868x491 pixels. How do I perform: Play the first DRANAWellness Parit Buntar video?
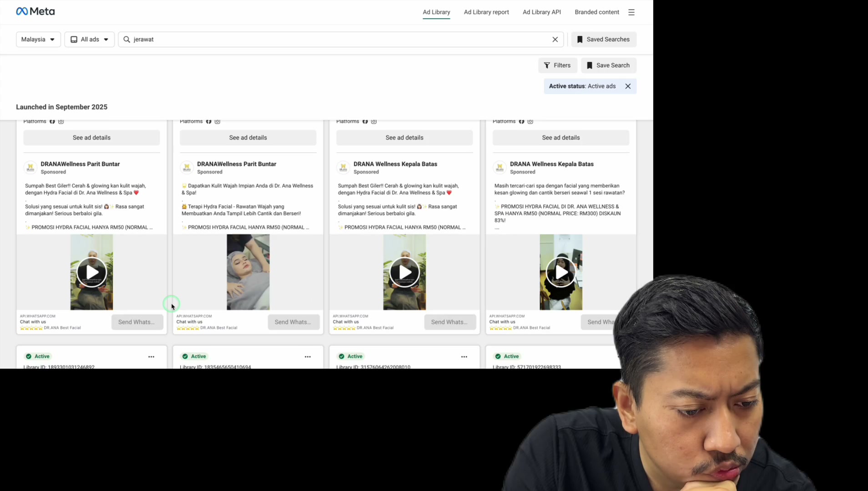click(x=91, y=272)
